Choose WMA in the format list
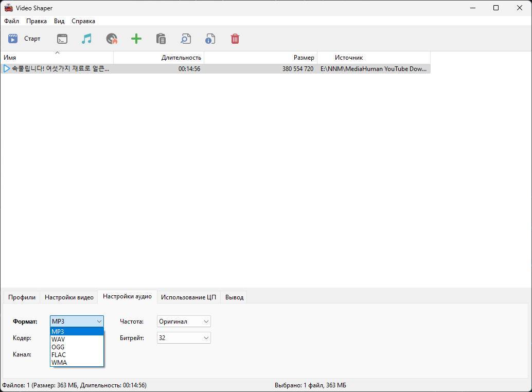The width and height of the screenshot is (532, 392). click(77, 362)
